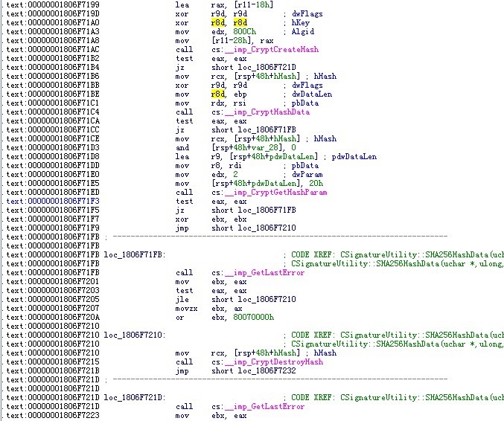The image size is (504, 421).
Task: Click the 20h value in mov pdwDataLen
Action: [x=316, y=184]
